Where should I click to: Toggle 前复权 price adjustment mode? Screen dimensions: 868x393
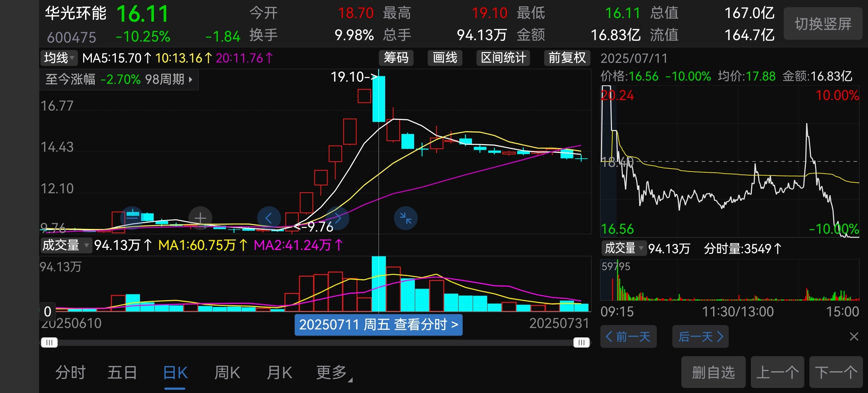(567, 58)
